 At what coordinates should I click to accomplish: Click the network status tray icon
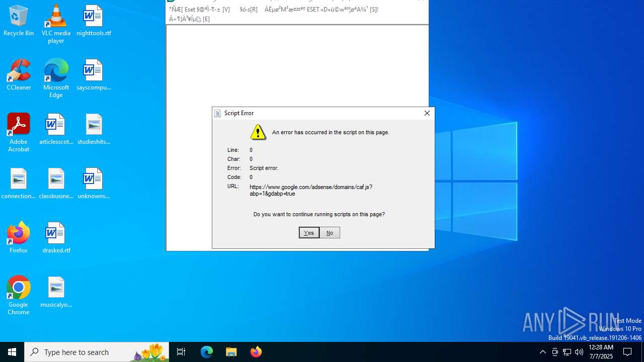point(567,352)
